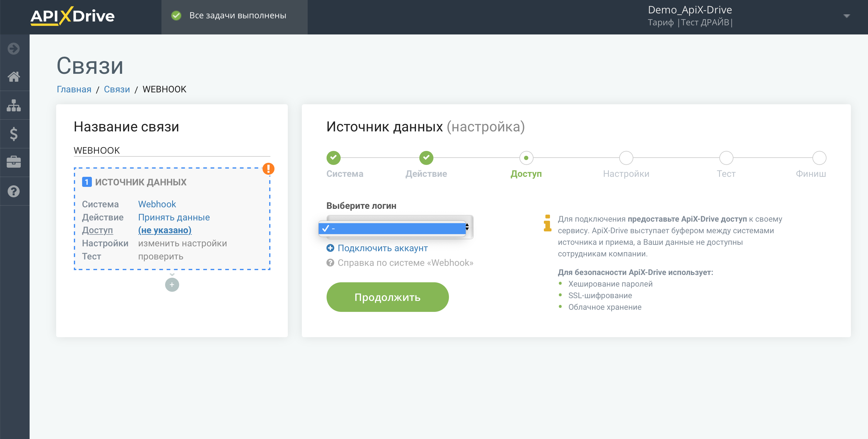Click the underlined 'Доступ' label in the source block
The height and width of the screenshot is (439, 868).
tap(97, 230)
